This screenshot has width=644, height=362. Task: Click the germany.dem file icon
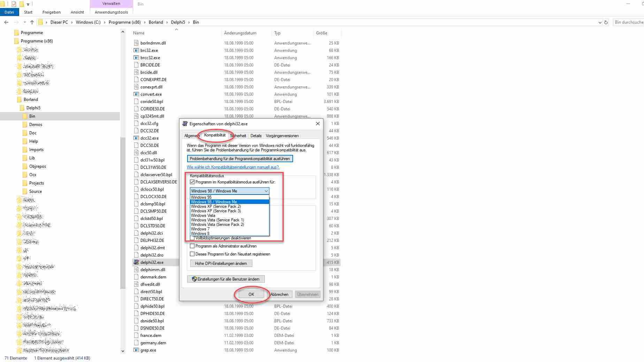tap(136, 343)
